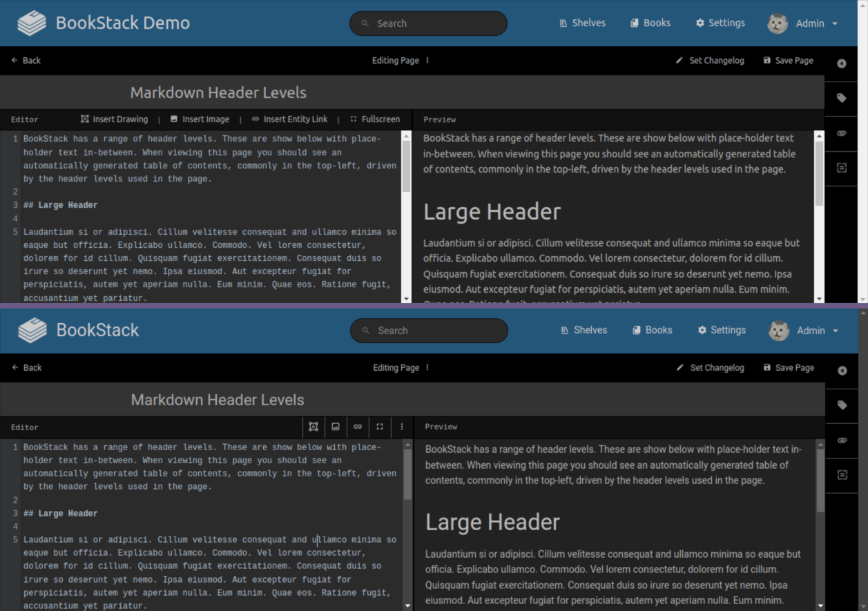Click Save Page in bottom BookStack window
Viewport: 868px width, 611px height.
point(789,367)
